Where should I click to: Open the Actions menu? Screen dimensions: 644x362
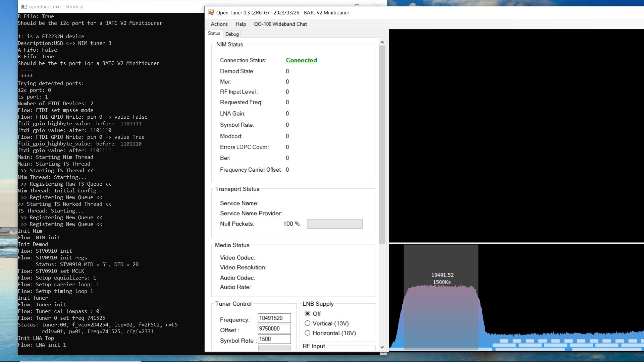[x=219, y=24]
